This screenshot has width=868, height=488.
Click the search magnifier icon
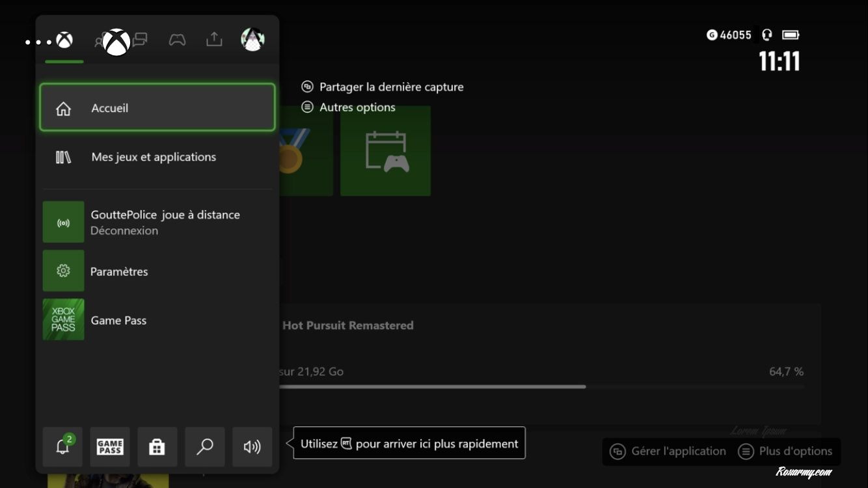click(205, 447)
